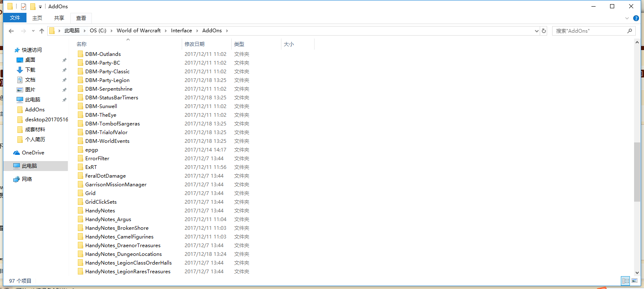Select the Grid folder icon
This screenshot has width=644, height=289.
[80, 193]
